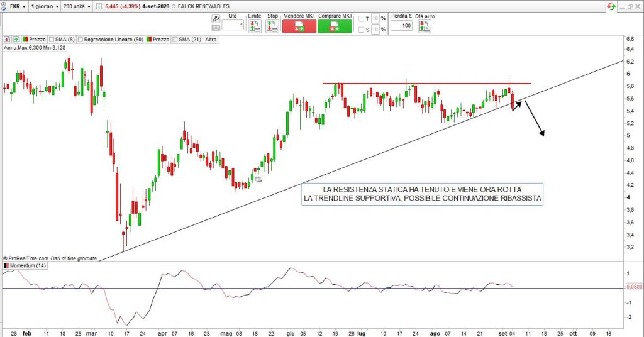Click the red-green refresh arrows icon

(x=610, y=6)
